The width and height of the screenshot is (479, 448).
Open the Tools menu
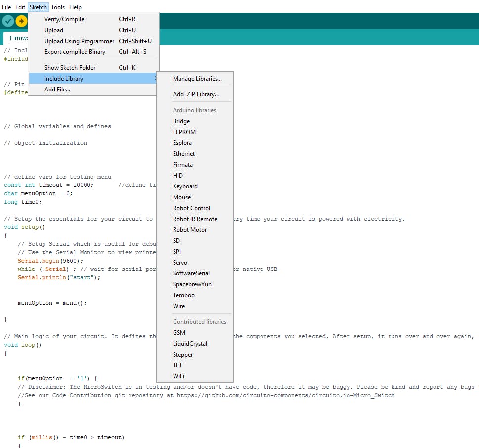pos(58,7)
